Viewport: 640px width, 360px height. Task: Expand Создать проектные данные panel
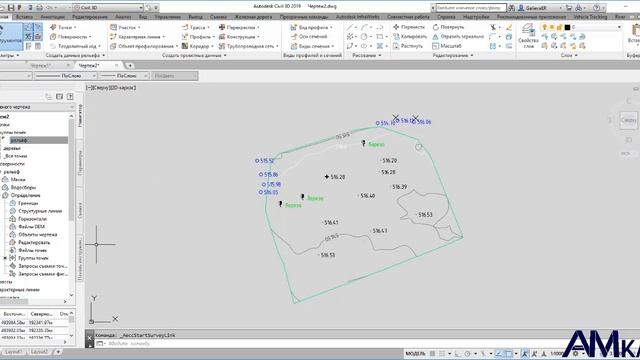click(194, 56)
